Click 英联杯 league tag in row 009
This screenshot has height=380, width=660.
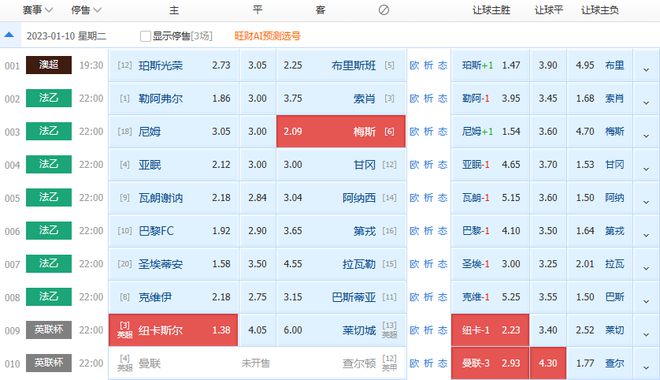[49, 330]
